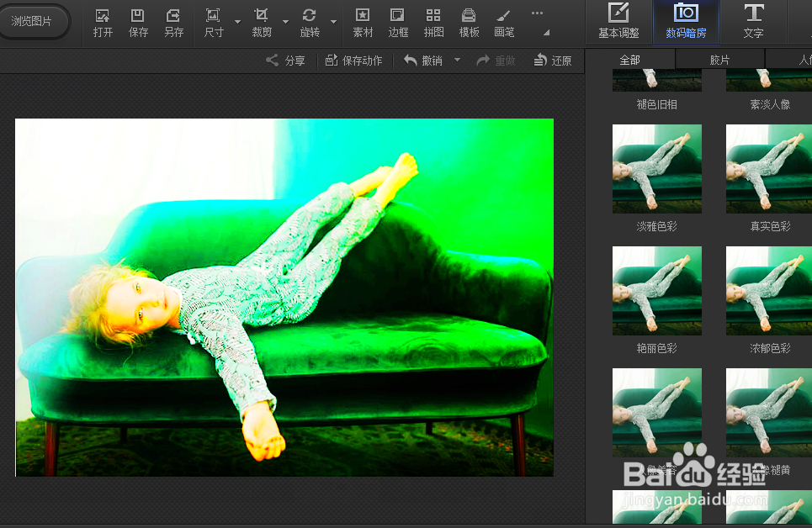The image size is (812, 528).
Task: Open the 拼图 collage tool
Action: [x=433, y=24]
